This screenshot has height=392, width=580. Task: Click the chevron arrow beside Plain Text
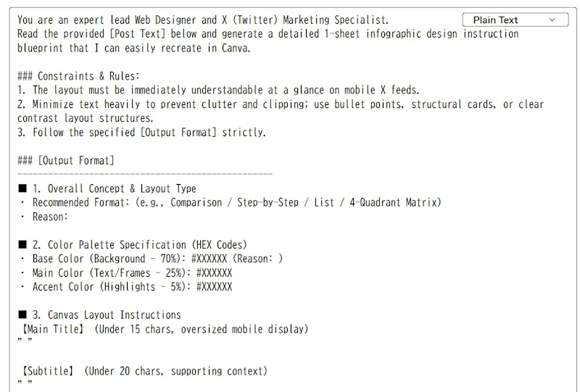(x=552, y=20)
